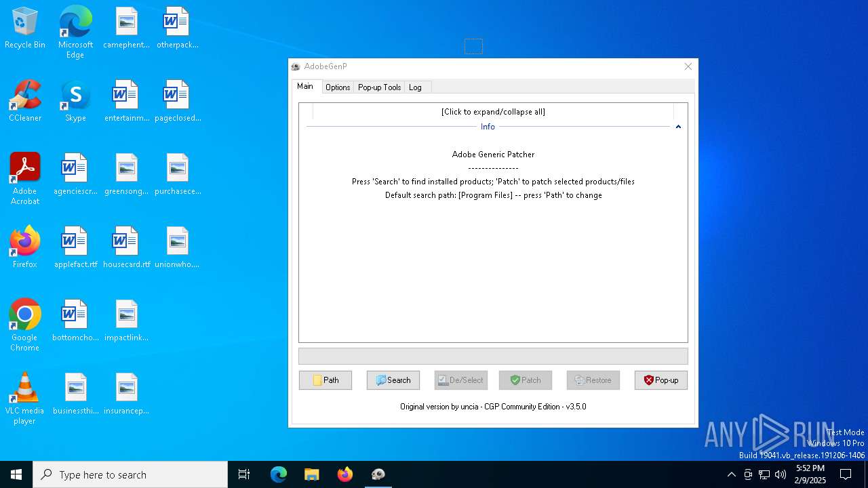Open the Pop-up Tools tab
Screen dimensions: 868x488
point(380,87)
